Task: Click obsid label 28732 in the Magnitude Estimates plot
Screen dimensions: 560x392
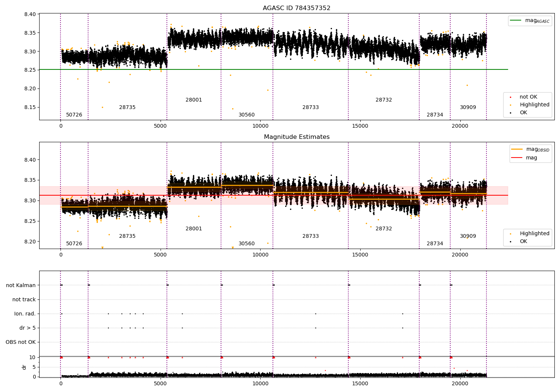Action: [x=384, y=229]
